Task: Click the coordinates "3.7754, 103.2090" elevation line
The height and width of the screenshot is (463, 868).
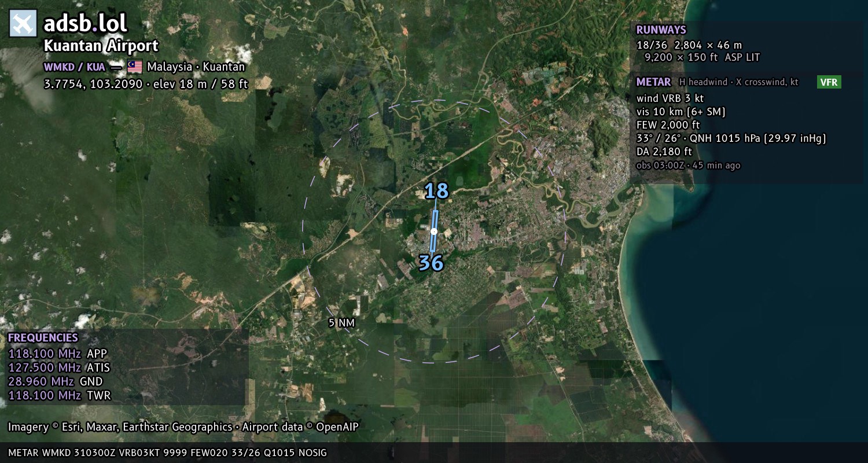Action: (146, 84)
